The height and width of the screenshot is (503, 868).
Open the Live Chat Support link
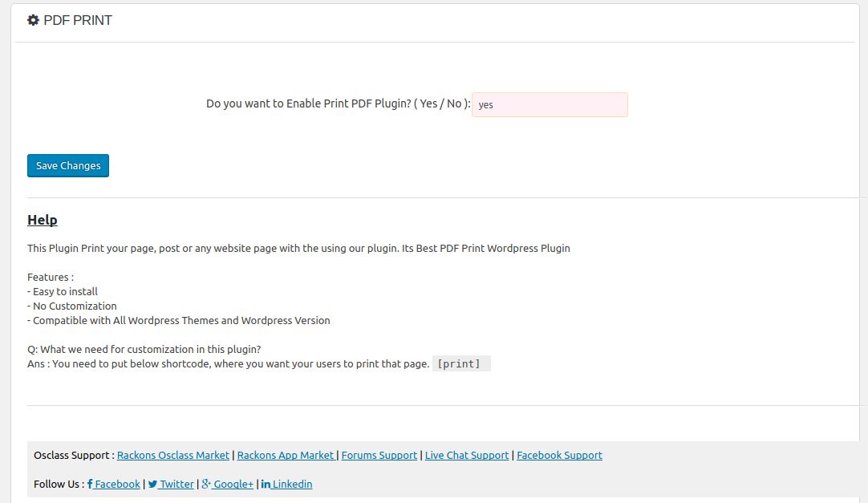467,456
